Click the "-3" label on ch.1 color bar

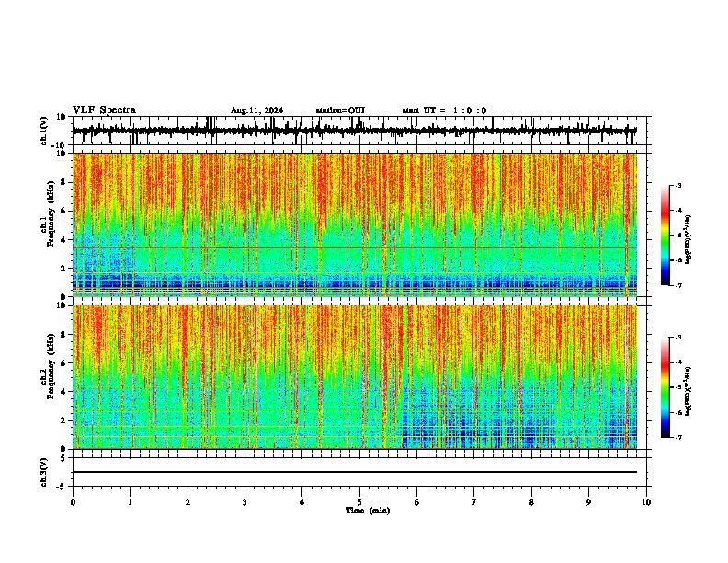pyautogui.click(x=678, y=185)
